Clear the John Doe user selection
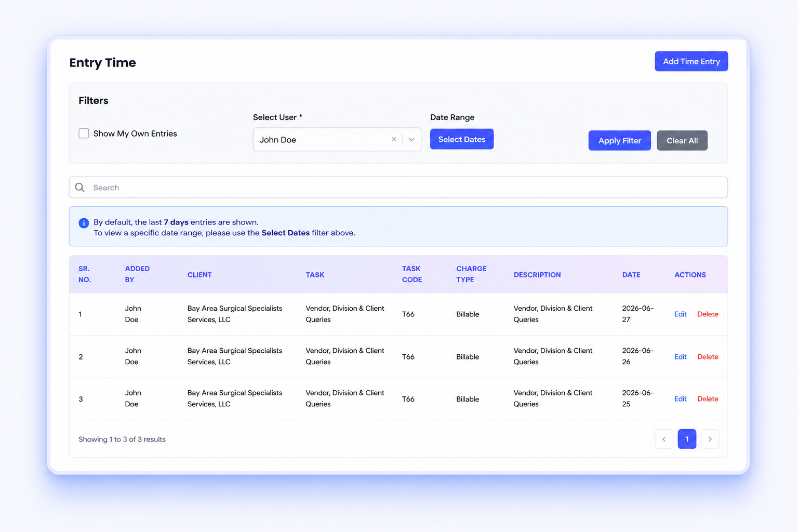798x532 pixels. [x=394, y=139]
